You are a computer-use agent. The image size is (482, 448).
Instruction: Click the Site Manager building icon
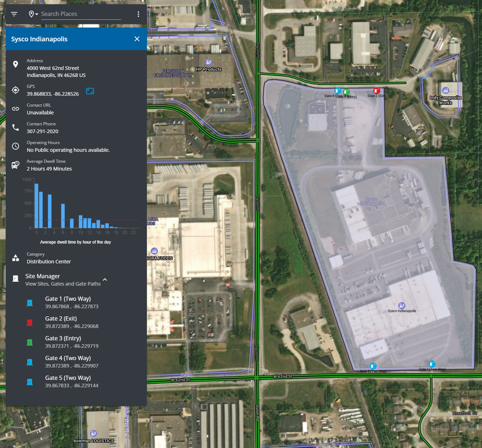(x=16, y=279)
